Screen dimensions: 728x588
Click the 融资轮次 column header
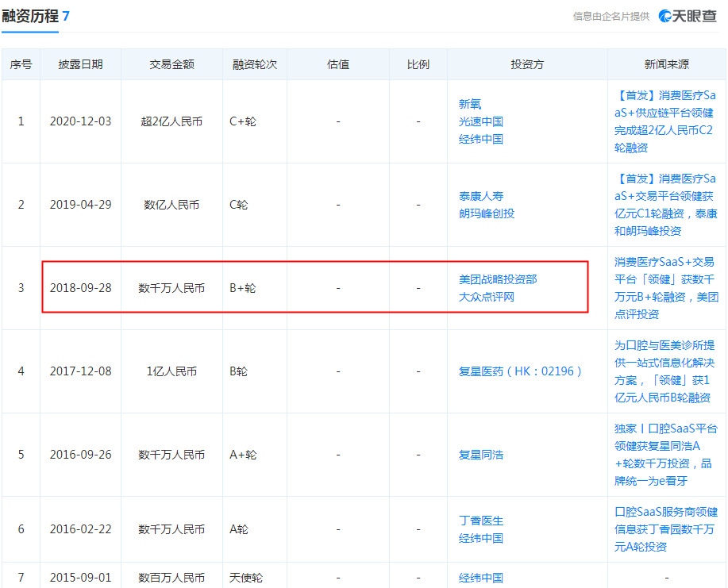[255, 64]
